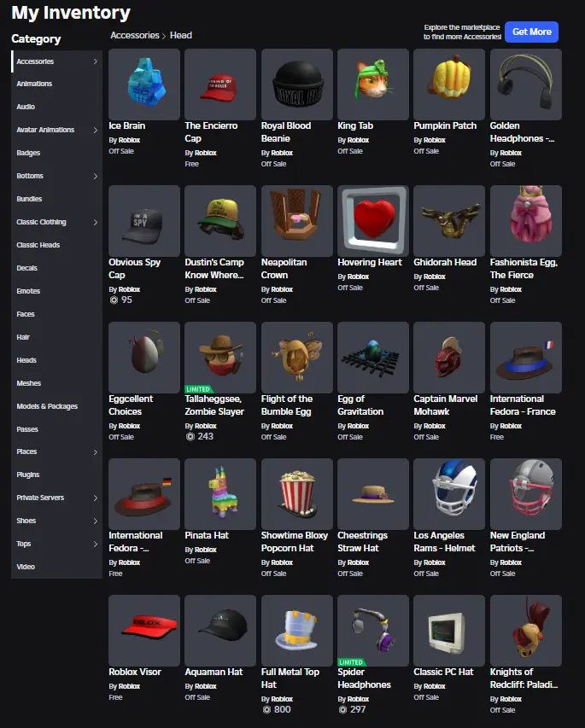
Task: Open the Ice Brain item thumbnail
Action: point(144,84)
